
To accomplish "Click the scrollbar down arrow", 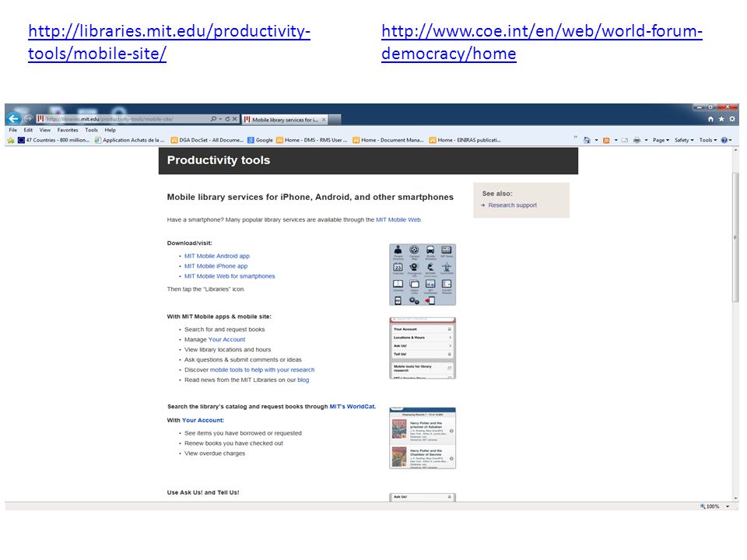I will click(735, 498).
